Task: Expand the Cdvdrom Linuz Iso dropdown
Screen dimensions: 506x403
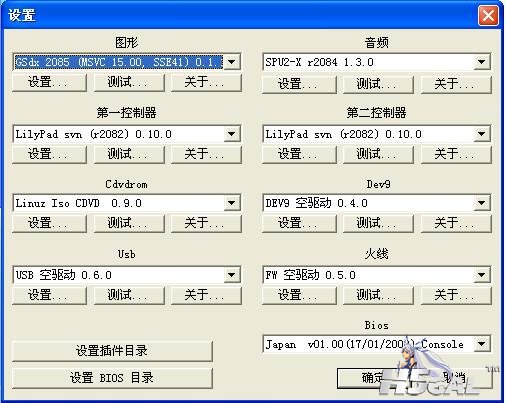Action: coord(232,203)
